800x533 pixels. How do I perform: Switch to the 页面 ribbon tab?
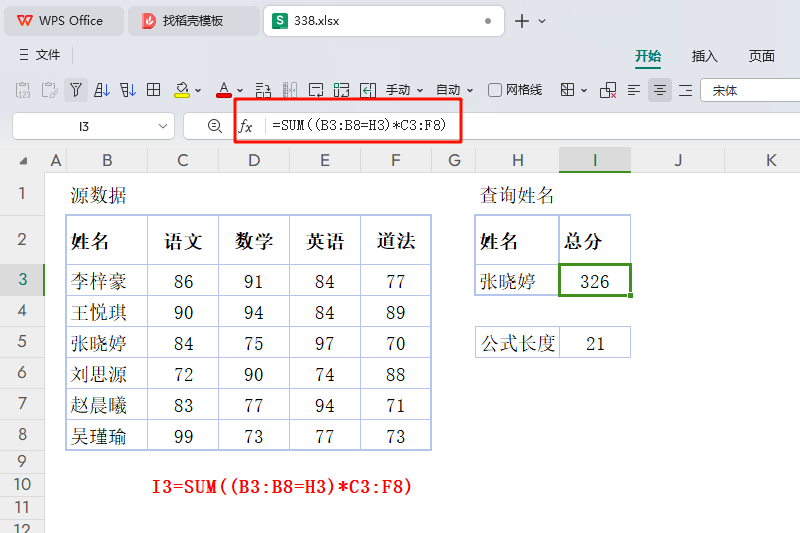761,56
